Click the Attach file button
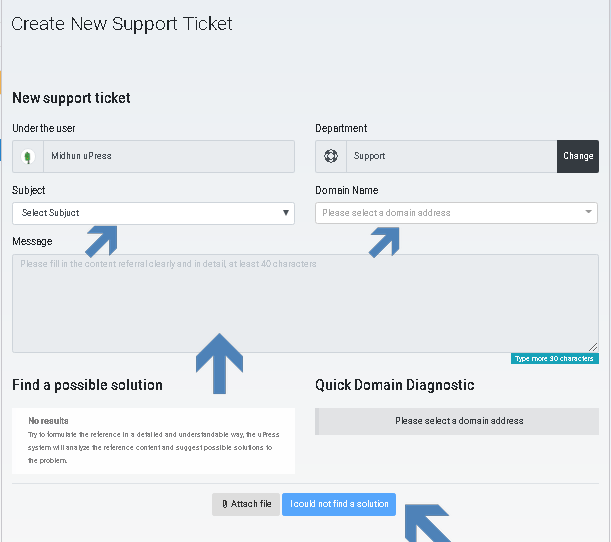Viewport: 611px width, 542px height. click(x=246, y=504)
